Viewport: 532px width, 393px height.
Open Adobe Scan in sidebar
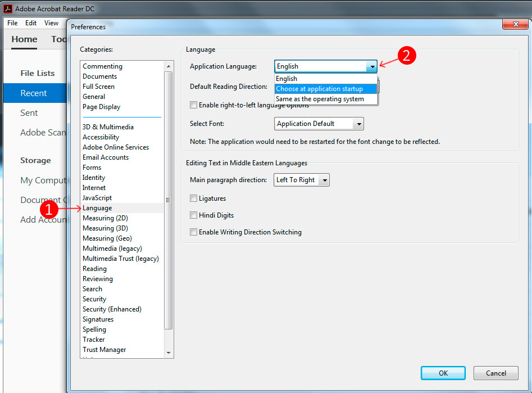(x=43, y=133)
